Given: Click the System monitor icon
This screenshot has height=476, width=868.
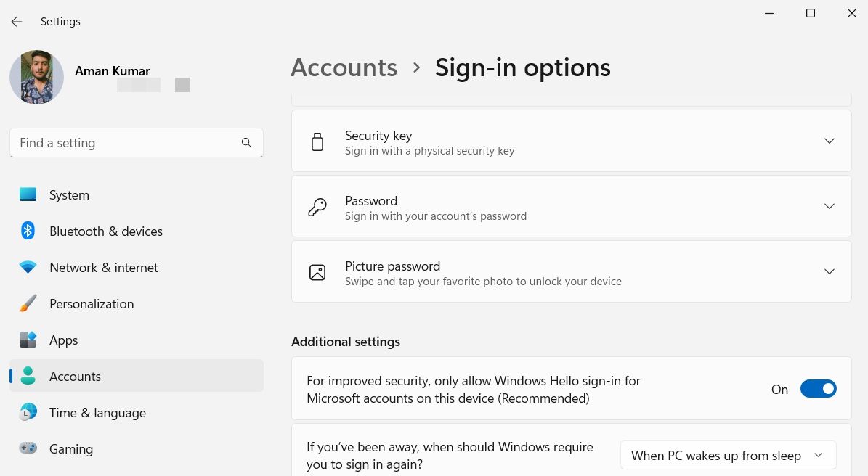Looking at the screenshot, I should pyautogui.click(x=28, y=194).
